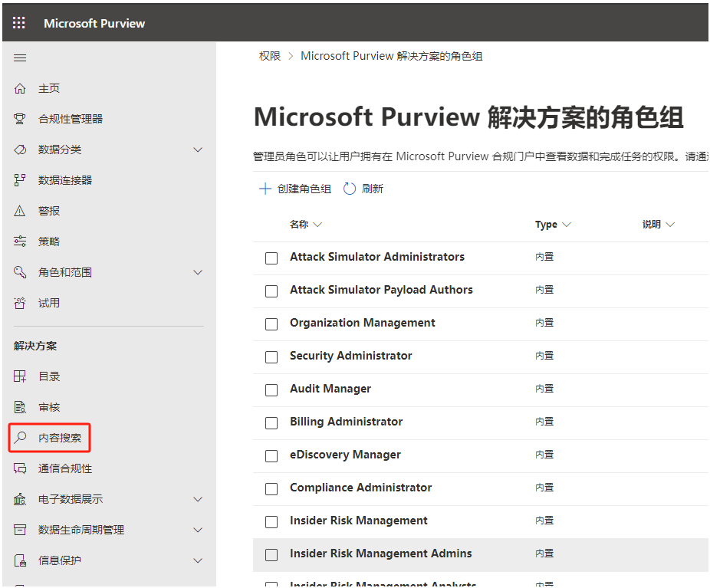Open the 说明 column sort dropdown
The height and width of the screenshot is (588, 710).
pos(670,225)
